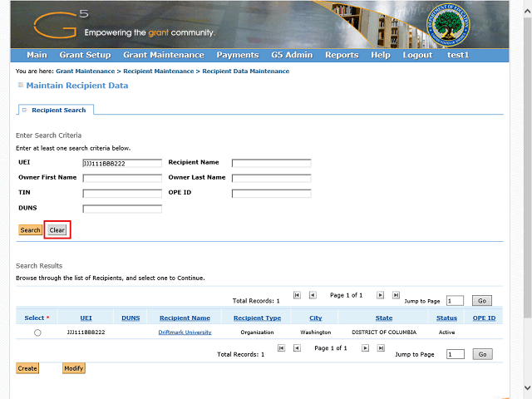Viewport: 532px width, 399px height.
Task: Click the G5 logo in the banner
Action: 61,24
